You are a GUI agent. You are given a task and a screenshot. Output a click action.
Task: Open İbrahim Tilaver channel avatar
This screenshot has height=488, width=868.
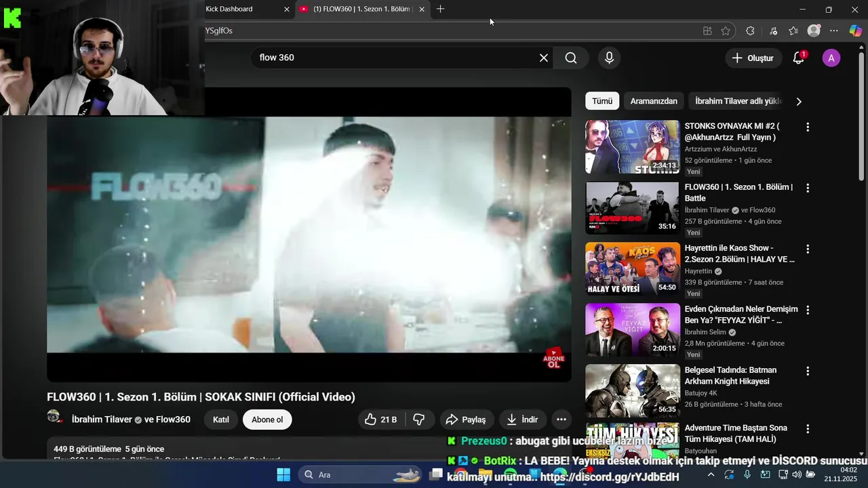click(x=54, y=417)
